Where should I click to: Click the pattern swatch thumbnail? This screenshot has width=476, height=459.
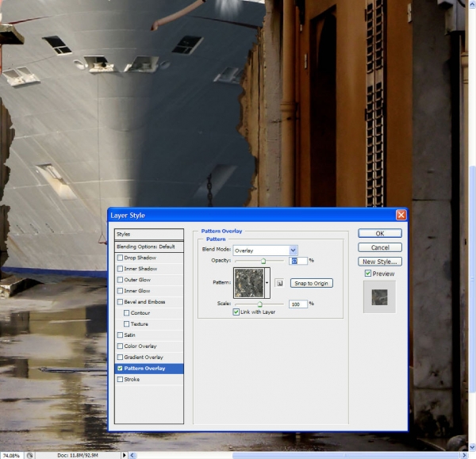tap(249, 283)
